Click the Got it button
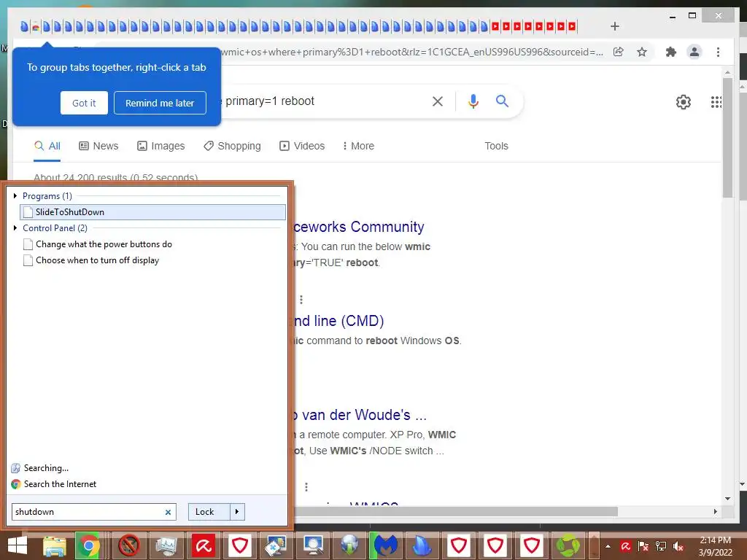This screenshot has height=560, width=747. 84,103
